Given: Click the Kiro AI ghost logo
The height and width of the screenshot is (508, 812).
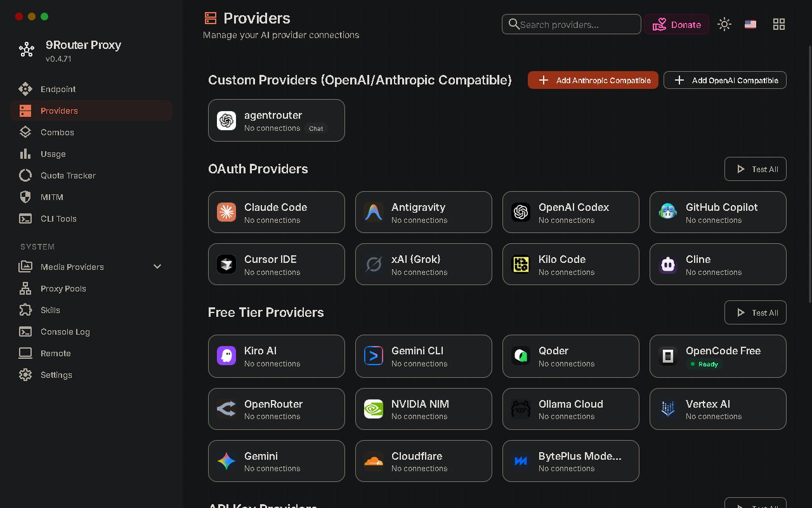Looking at the screenshot, I should point(226,356).
